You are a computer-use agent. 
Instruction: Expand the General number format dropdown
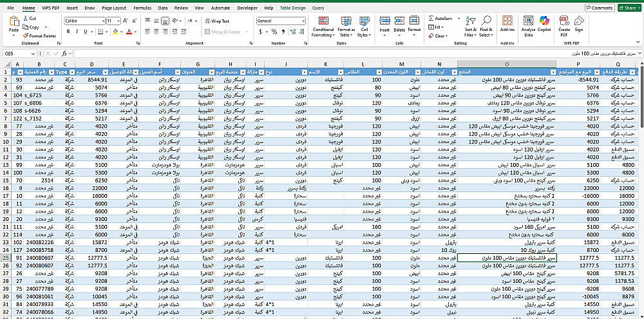tap(303, 21)
